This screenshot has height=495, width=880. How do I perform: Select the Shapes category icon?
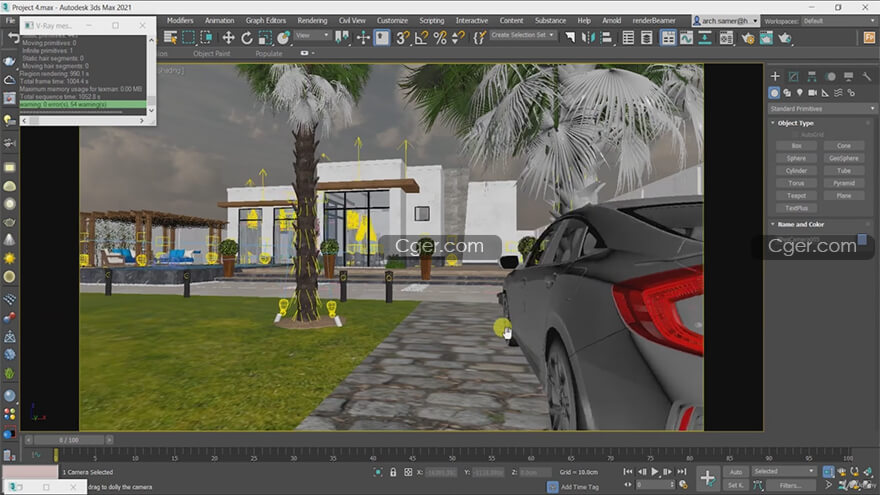(787, 93)
